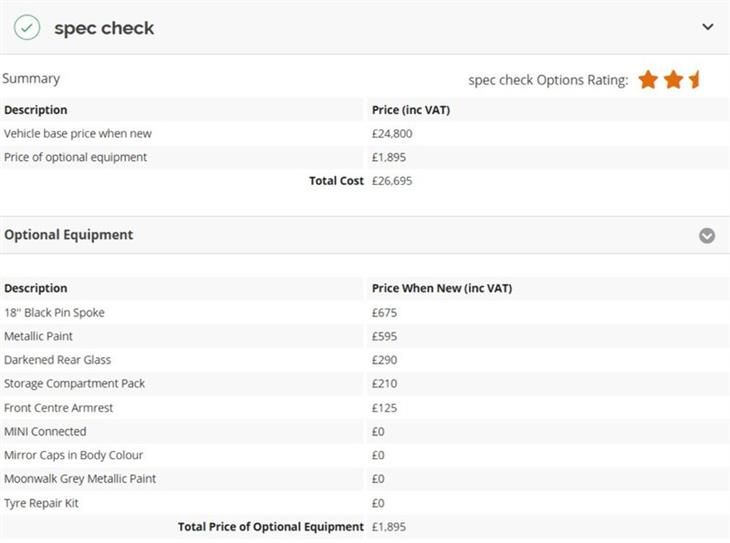Viewport: 730px width, 543px height.
Task: Click the green checkmark circle icon
Action: pos(27,27)
